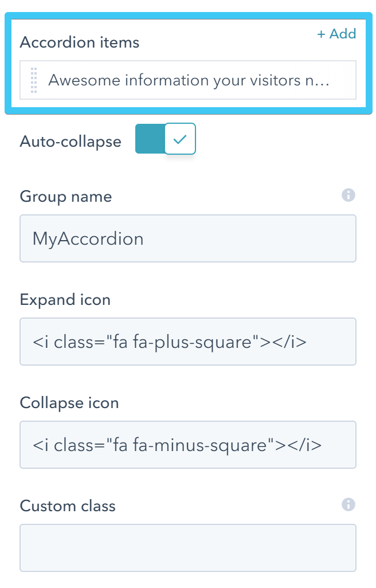Image resolution: width=376 pixels, height=588 pixels.
Task: Click the "Expand icon" field label
Action: 65,300
